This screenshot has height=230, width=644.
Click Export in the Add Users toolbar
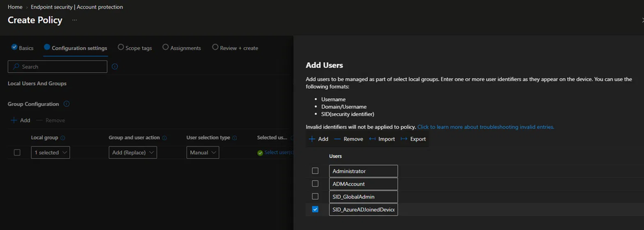click(x=413, y=140)
